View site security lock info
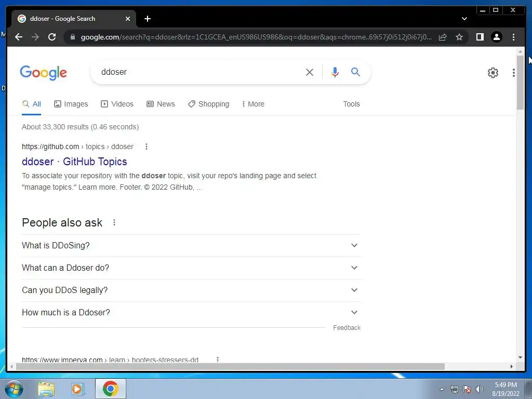The width and height of the screenshot is (532, 399). point(72,37)
